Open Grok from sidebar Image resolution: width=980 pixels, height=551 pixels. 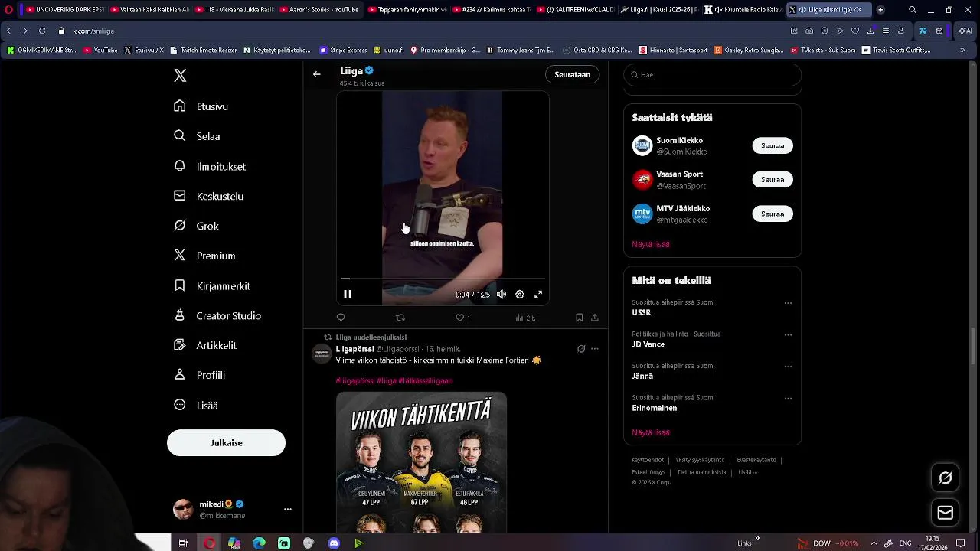tap(196, 226)
